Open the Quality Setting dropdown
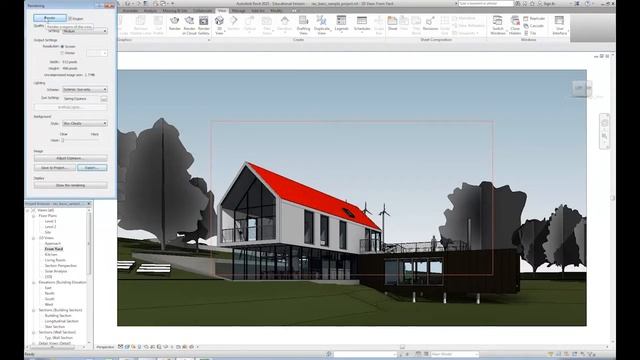 pyautogui.click(x=85, y=31)
